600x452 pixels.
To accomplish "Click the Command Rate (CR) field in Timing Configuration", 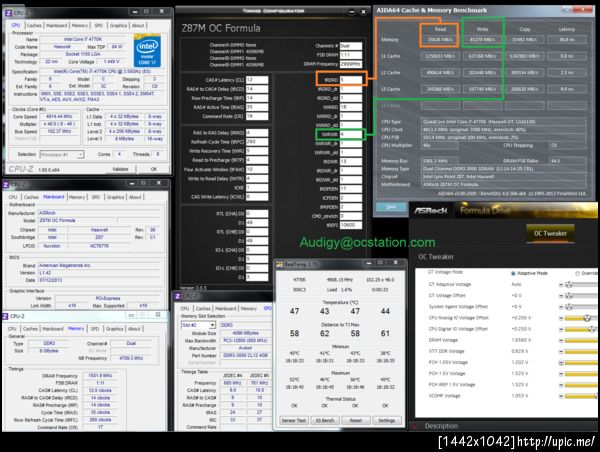I will pyautogui.click(x=257, y=116).
